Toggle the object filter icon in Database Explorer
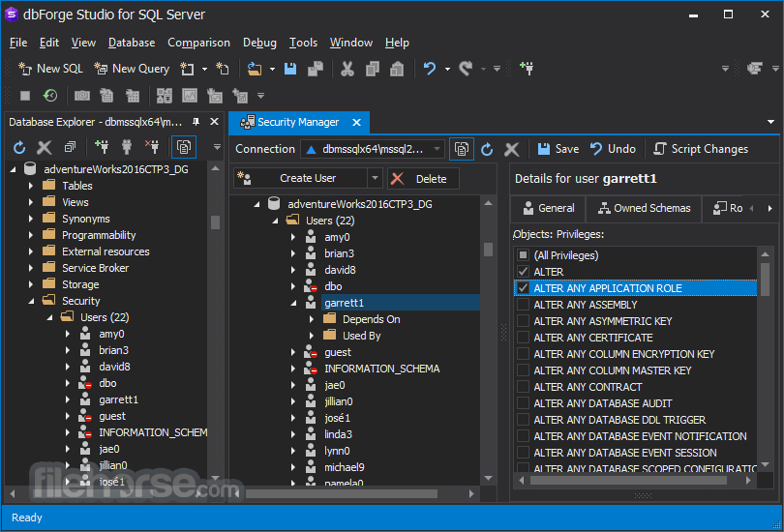784x532 pixels. [x=184, y=147]
